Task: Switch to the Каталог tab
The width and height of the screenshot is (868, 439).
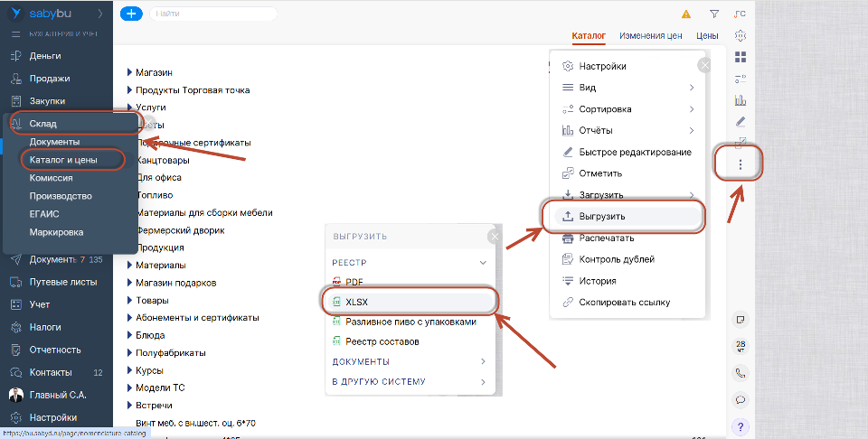Action: [x=589, y=36]
